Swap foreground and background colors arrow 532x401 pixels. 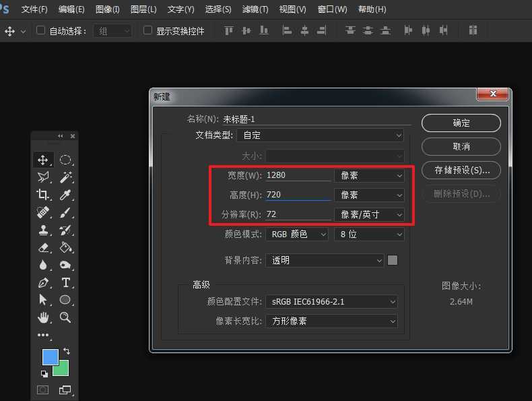point(66,352)
